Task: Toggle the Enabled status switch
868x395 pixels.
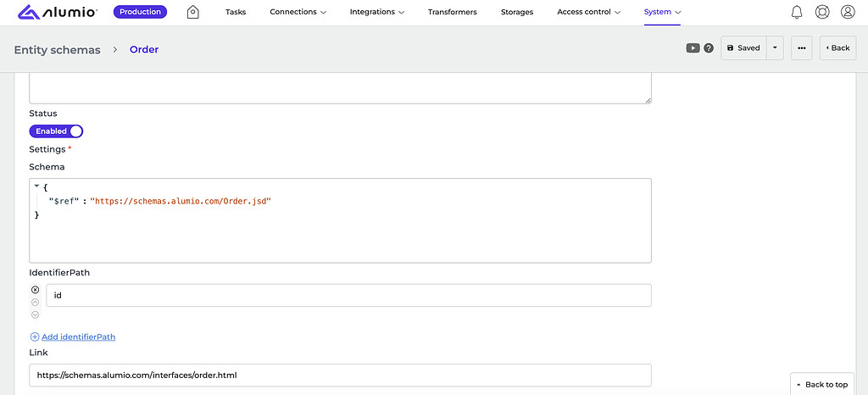Action: (x=56, y=131)
